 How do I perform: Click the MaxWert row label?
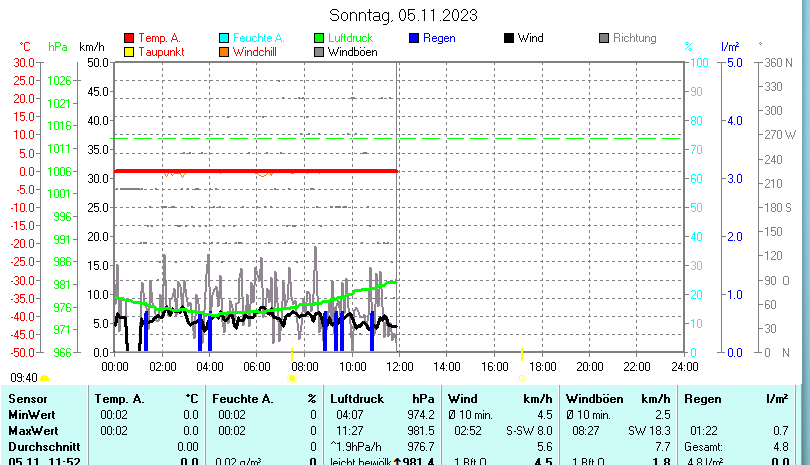(33, 430)
